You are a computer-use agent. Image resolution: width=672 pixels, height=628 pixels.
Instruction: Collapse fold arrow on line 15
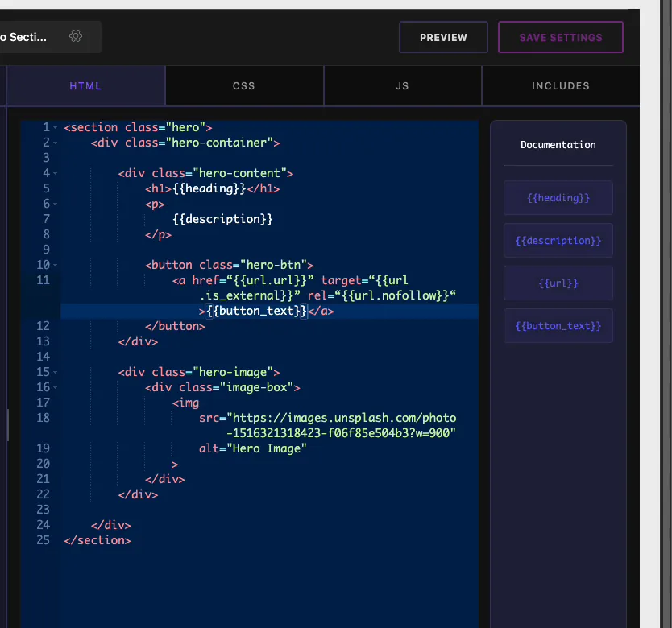56,372
